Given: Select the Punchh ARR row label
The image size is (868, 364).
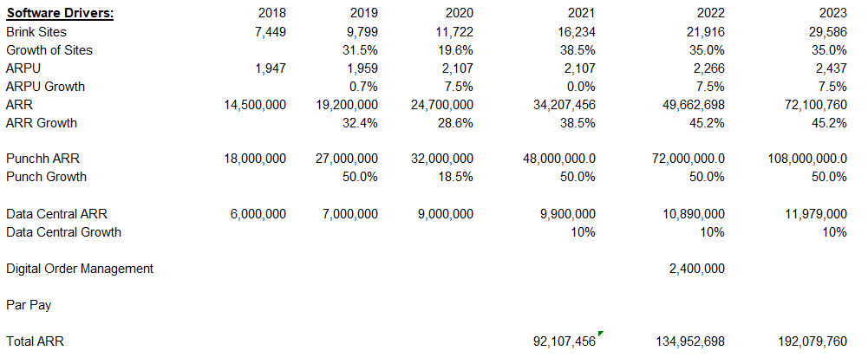Looking at the screenshot, I should [x=42, y=159].
